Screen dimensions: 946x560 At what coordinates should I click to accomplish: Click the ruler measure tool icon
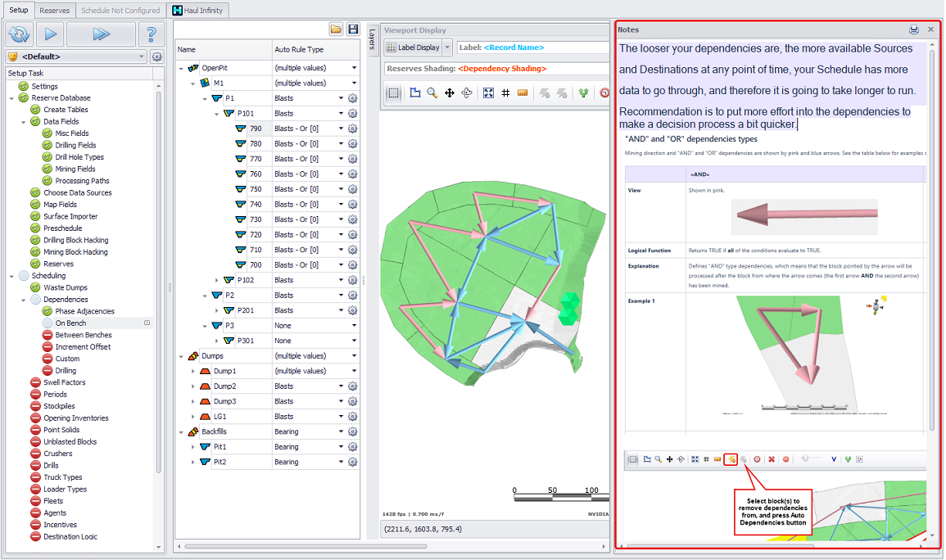pos(523,93)
